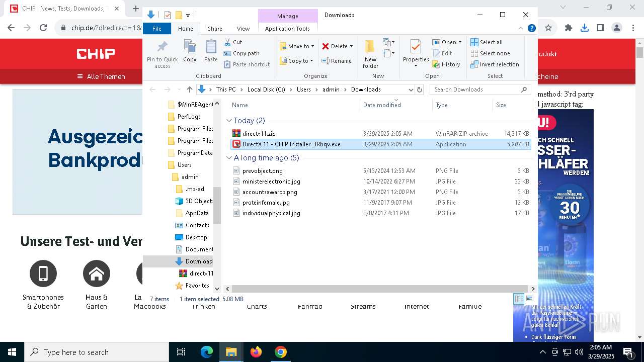Bookmark this page star in Chrome

548,28
